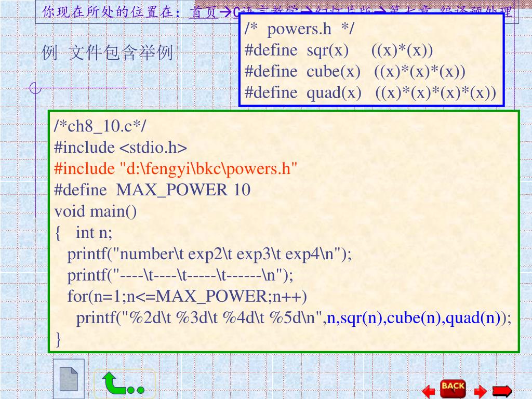Go to previous slide with red left arrow
The height and width of the screenshot is (399, 532).
pos(429,391)
